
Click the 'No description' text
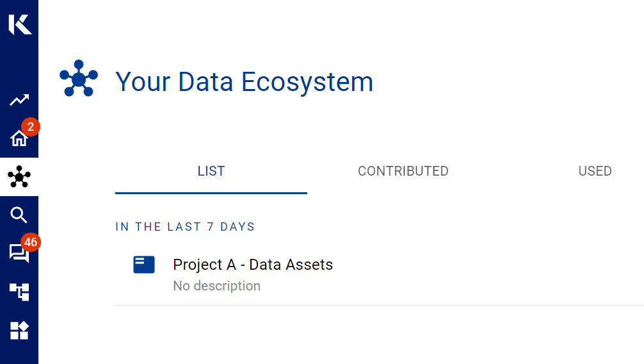click(216, 286)
